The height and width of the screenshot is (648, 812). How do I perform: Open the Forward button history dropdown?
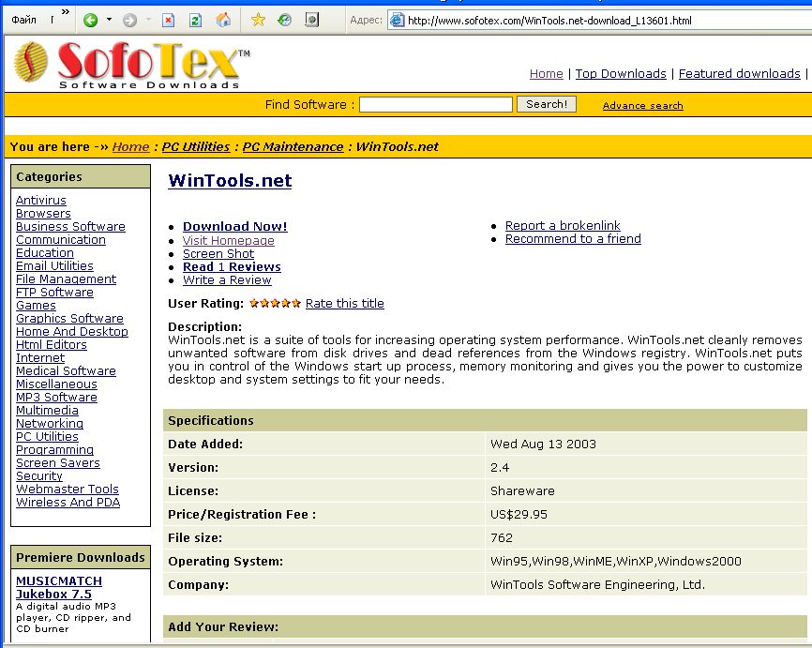pos(148,20)
